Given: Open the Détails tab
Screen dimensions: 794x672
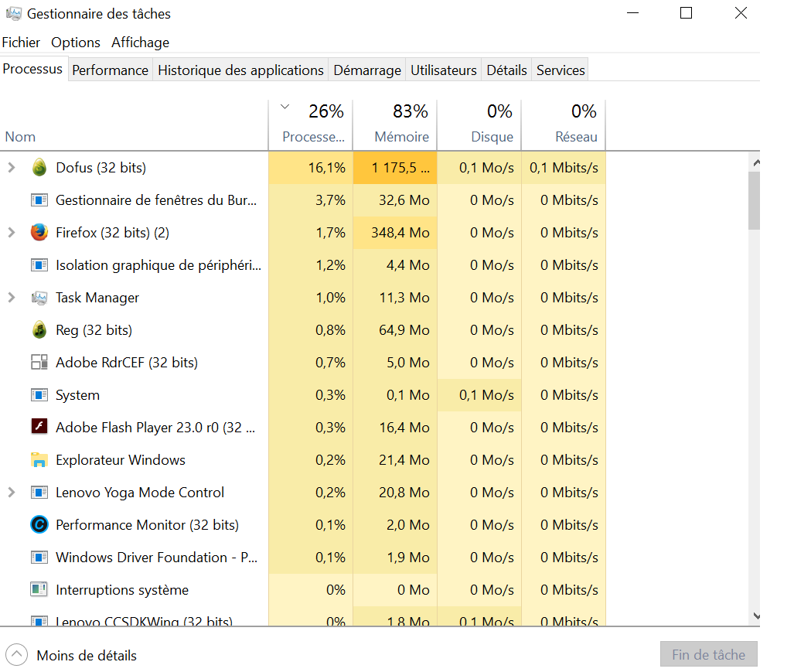Looking at the screenshot, I should click(x=506, y=70).
